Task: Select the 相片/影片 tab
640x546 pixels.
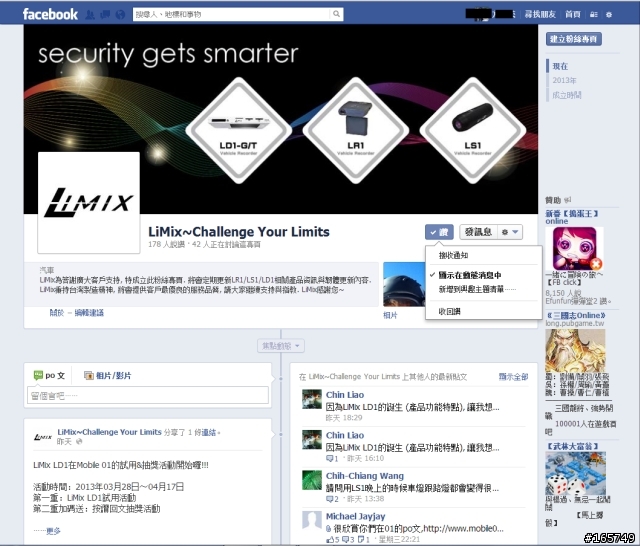Action: pos(107,375)
